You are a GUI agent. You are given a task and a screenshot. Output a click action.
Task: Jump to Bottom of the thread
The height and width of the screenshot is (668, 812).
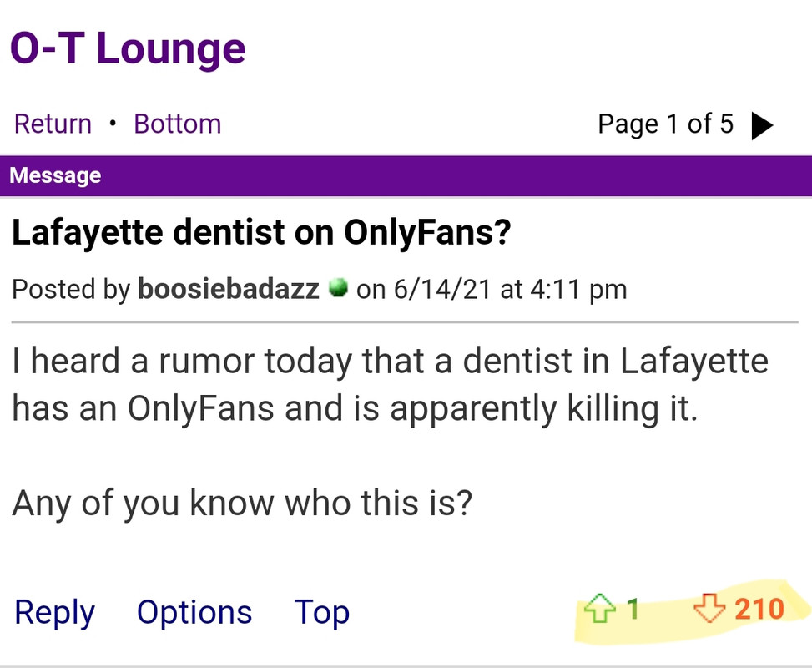click(x=177, y=124)
